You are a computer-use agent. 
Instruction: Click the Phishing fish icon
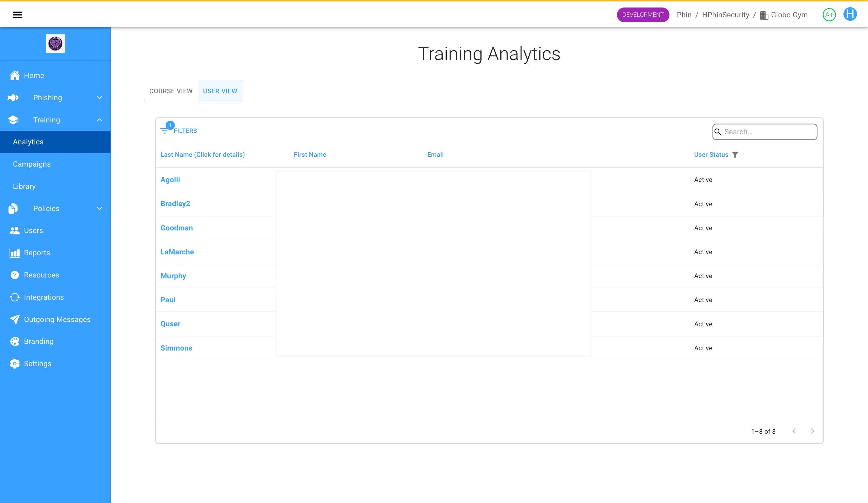pyautogui.click(x=13, y=98)
